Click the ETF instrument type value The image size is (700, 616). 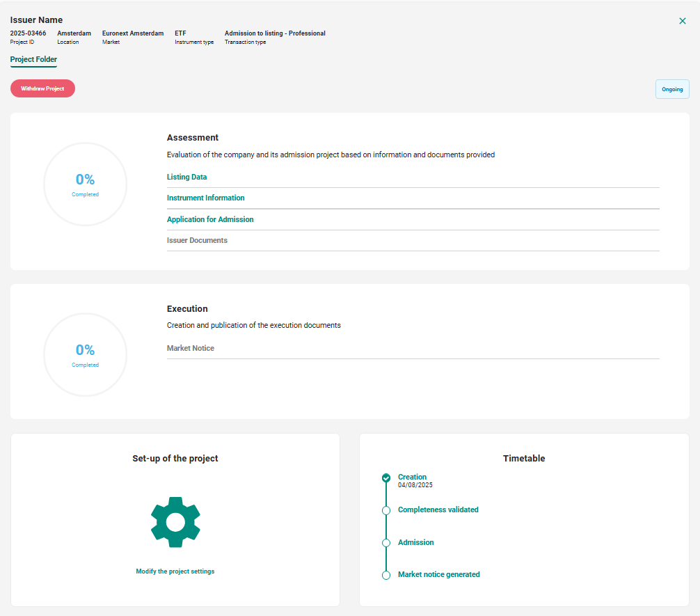click(x=180, y=33)
